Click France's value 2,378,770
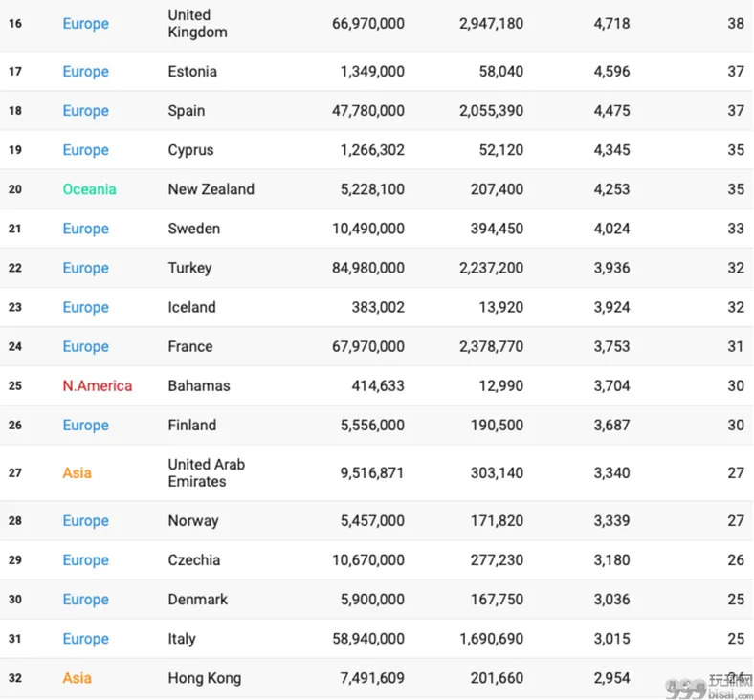Screen dimensions: 754x700 pyautogui.click(x=491, y=346)
